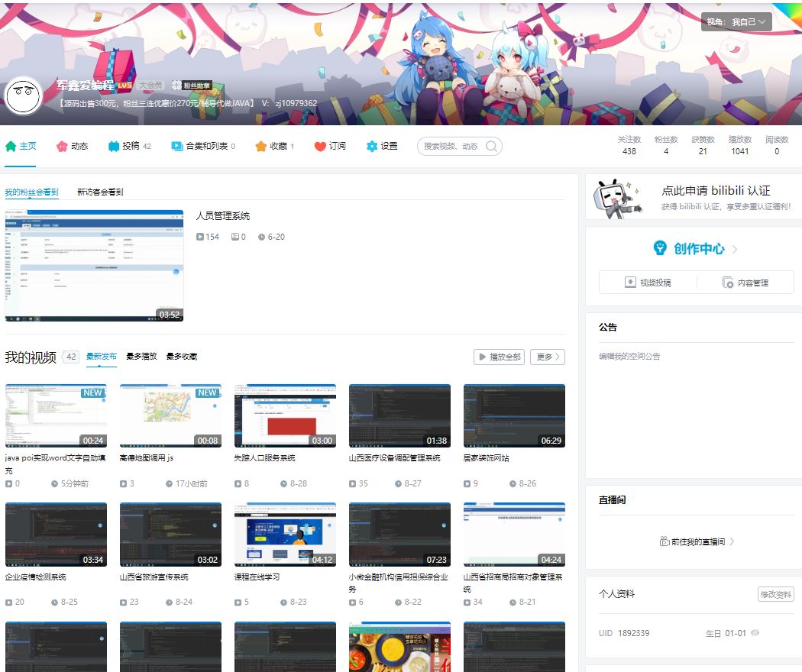Edit the 编辑我的空间公告 announcement field
The image size is (802, 672).
[629, 357]
